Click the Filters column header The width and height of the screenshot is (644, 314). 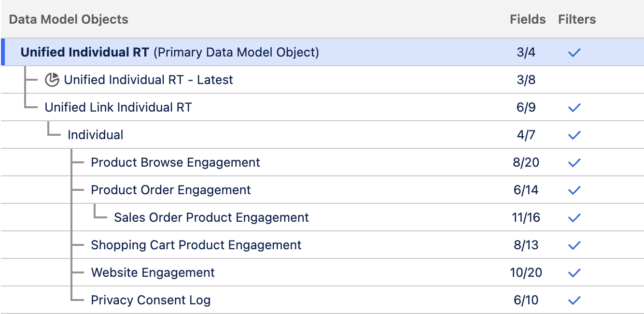pos(577,19)
